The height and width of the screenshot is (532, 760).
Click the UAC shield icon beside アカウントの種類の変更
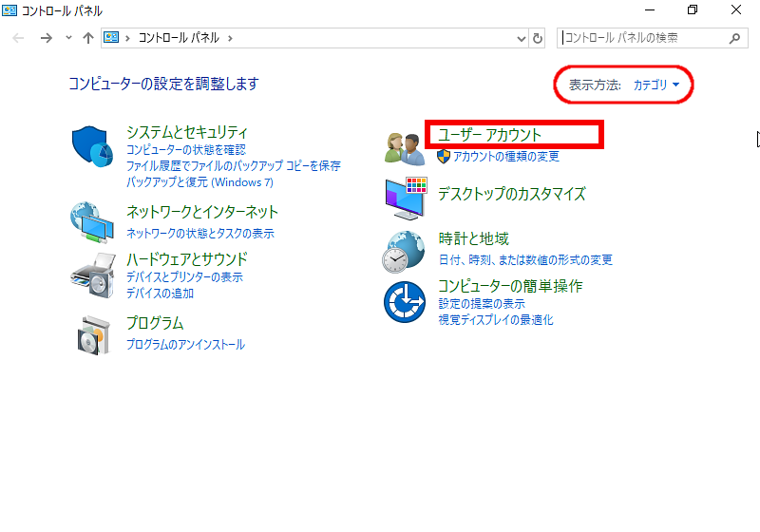(444, 156)
